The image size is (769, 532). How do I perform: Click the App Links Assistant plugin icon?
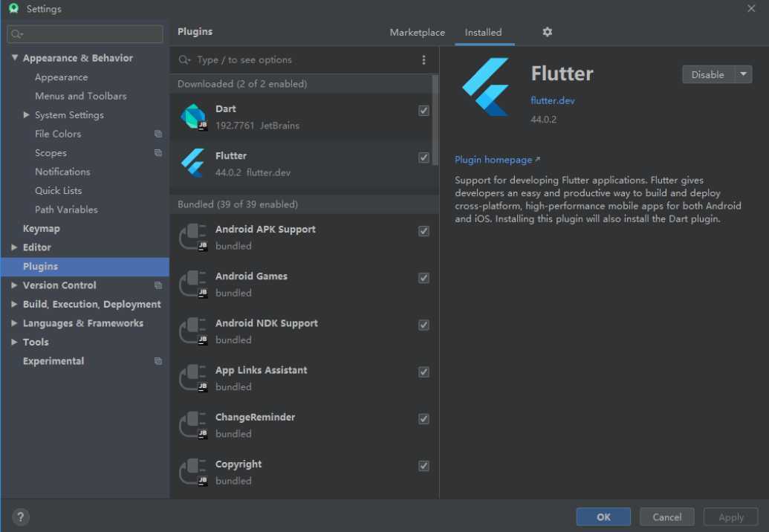[x=193, y=378]
